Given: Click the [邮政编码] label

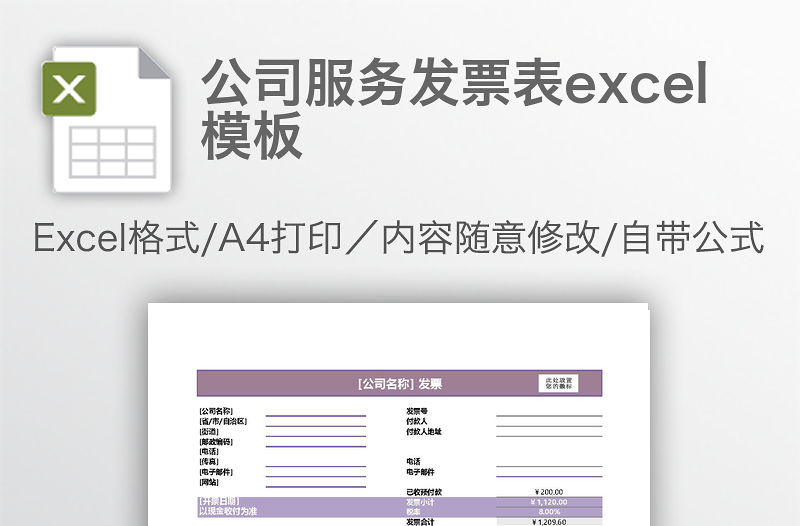Looking at the screenshot, I should (x=216, y=441).
